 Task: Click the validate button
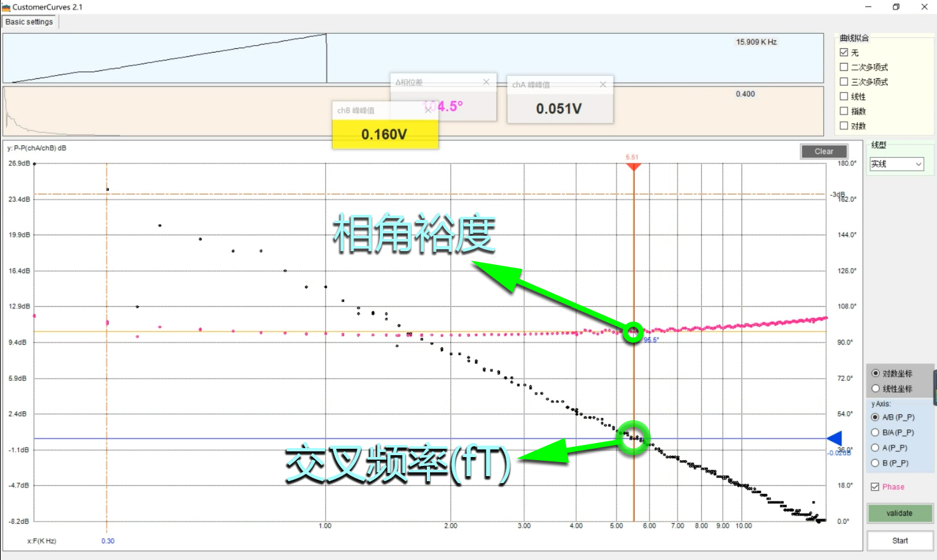899,513
